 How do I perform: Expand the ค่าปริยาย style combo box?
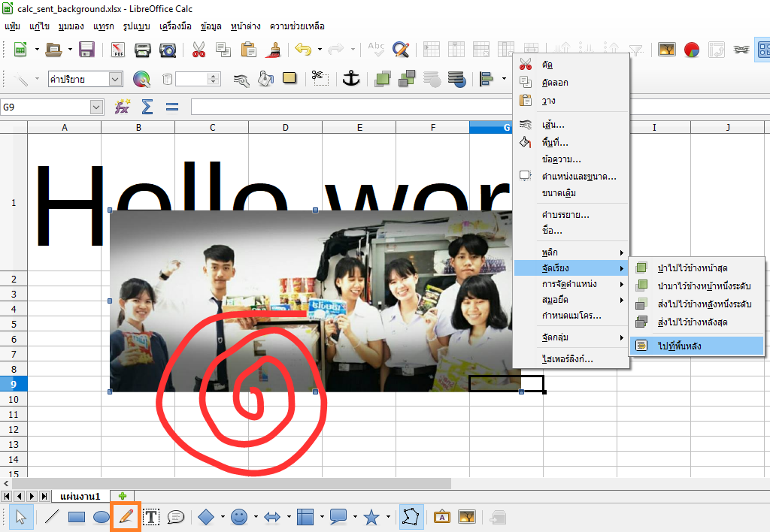click(x=115, y=79)
